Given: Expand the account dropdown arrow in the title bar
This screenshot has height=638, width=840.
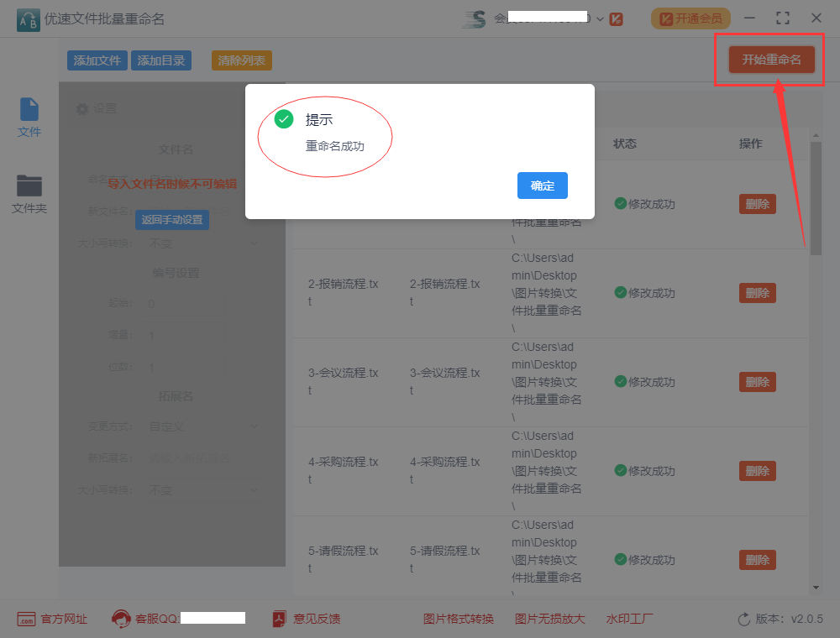Looking at the screenshot, I should [600, 18].
